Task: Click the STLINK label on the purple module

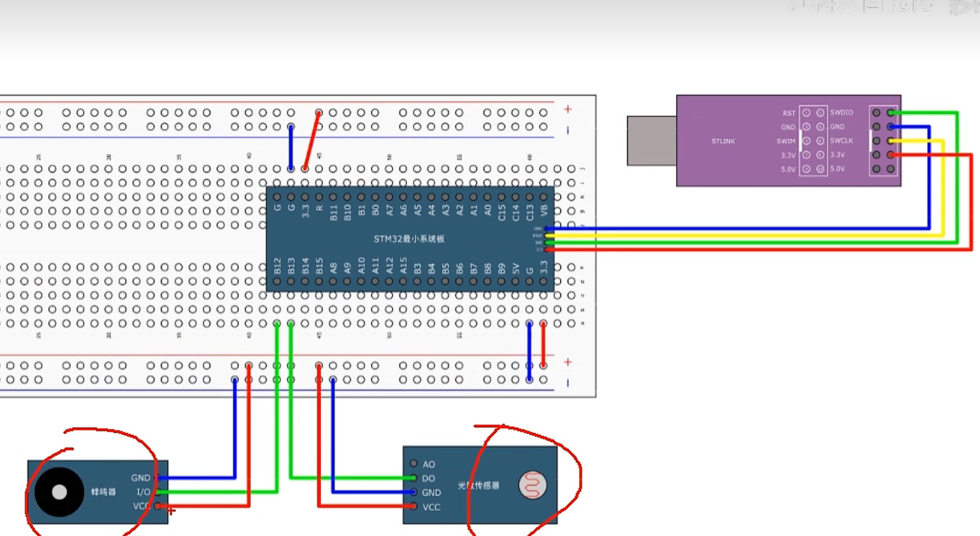Action: click(x=723, y=141)
